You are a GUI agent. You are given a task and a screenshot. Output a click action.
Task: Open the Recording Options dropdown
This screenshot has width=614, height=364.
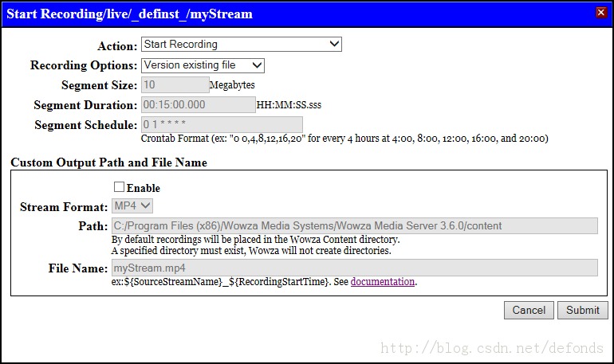pyautogui.click(x=203, y=65)
